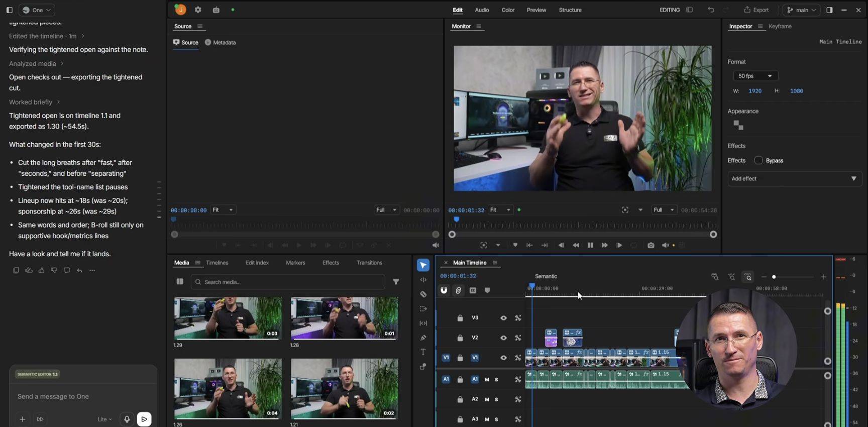
Task: Open Monitor Full quality dropdown
Action: pyautogui.click(x=663, y=210)
